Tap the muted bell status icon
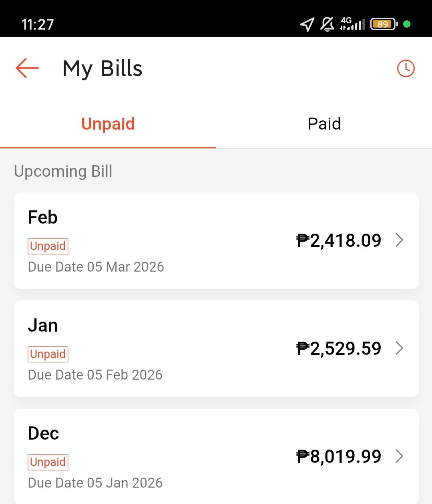Screen dimensions: 432x504 tap(327, 24)
